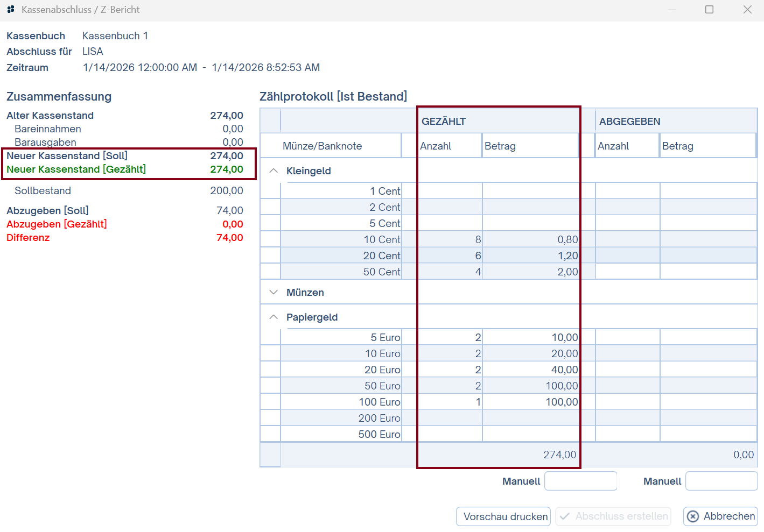The width and height of the screenshot is (764, 532).
Task: Click the Abbrechen button
Action: tap(720, 516)
